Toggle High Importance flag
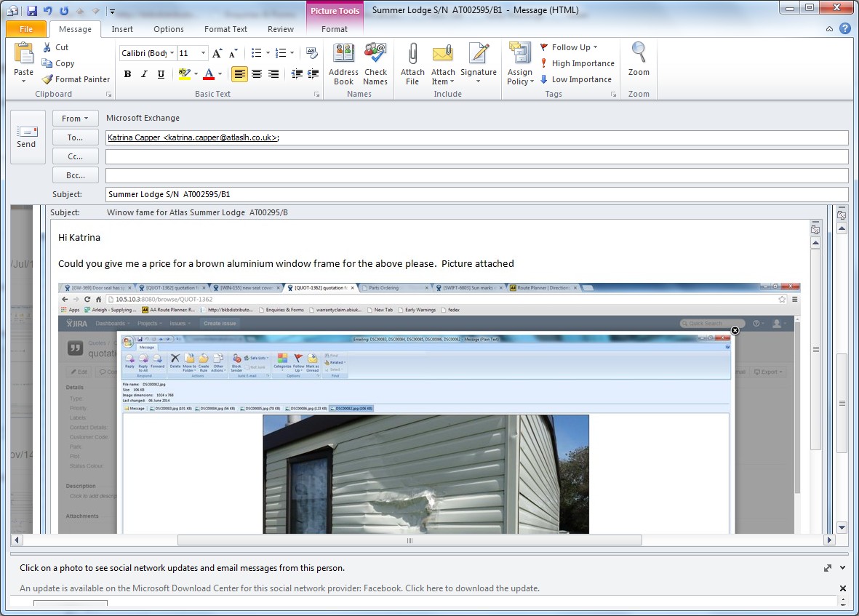The height and width of the screenshot is (616, 859). [x=576, y=63]
